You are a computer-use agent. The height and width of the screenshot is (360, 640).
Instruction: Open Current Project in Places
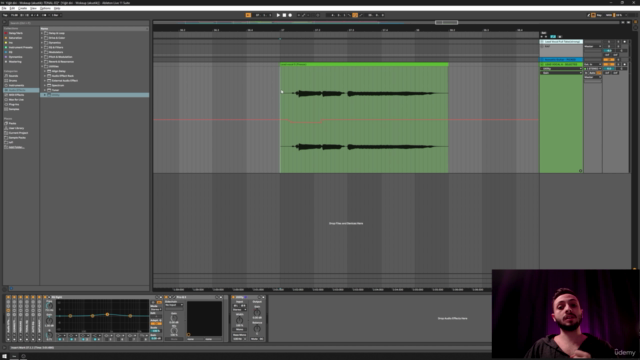18,133
